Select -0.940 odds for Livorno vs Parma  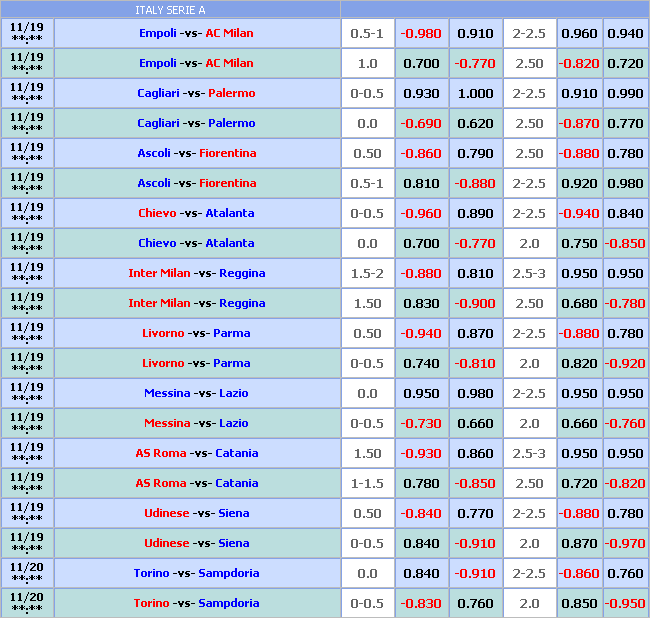(x=421, y=333)
